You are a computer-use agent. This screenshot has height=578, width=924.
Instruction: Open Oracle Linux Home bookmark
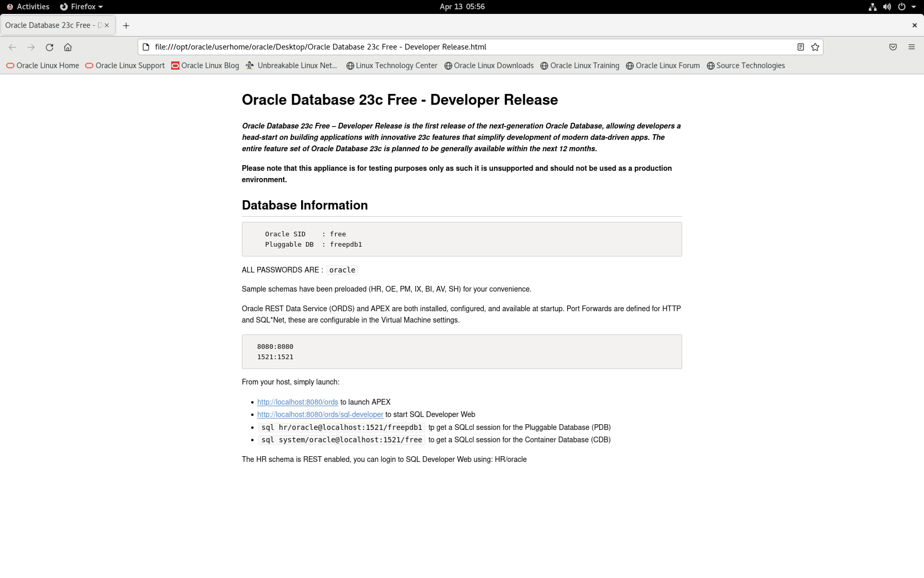click(43, 65)
